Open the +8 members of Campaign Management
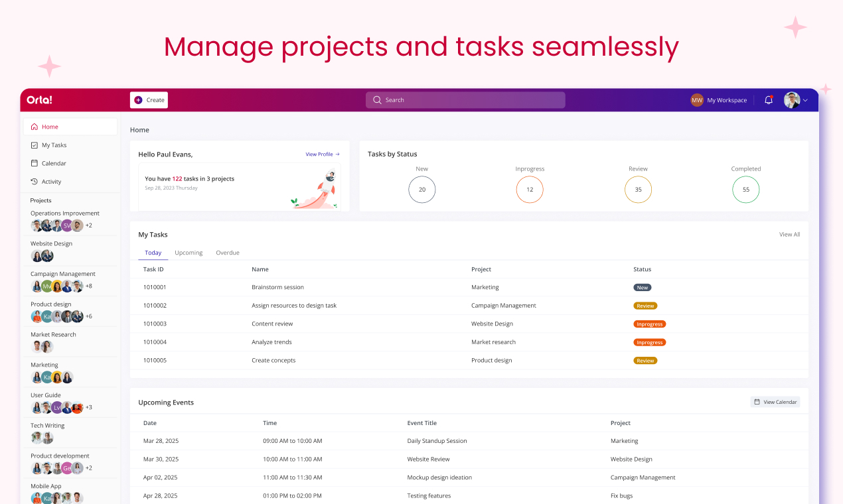843x504 pixels. coord(89,286)
